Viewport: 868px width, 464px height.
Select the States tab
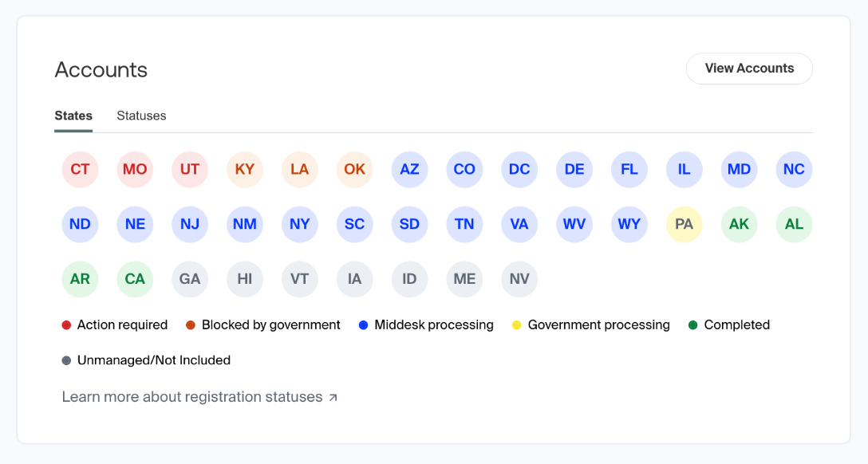[73, 116]
